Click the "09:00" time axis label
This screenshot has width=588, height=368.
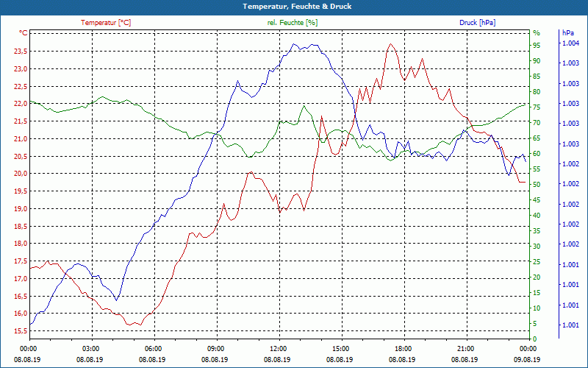(x=215, y=348)
